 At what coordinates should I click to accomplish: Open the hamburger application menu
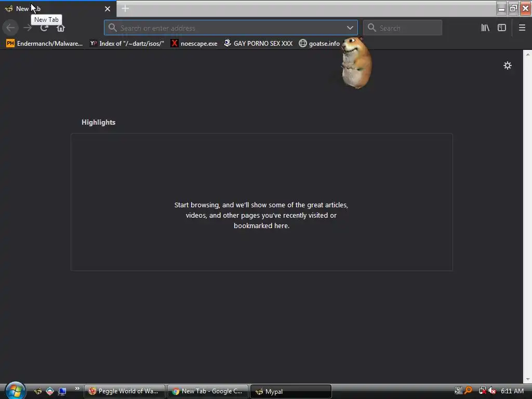pos(522,28)
